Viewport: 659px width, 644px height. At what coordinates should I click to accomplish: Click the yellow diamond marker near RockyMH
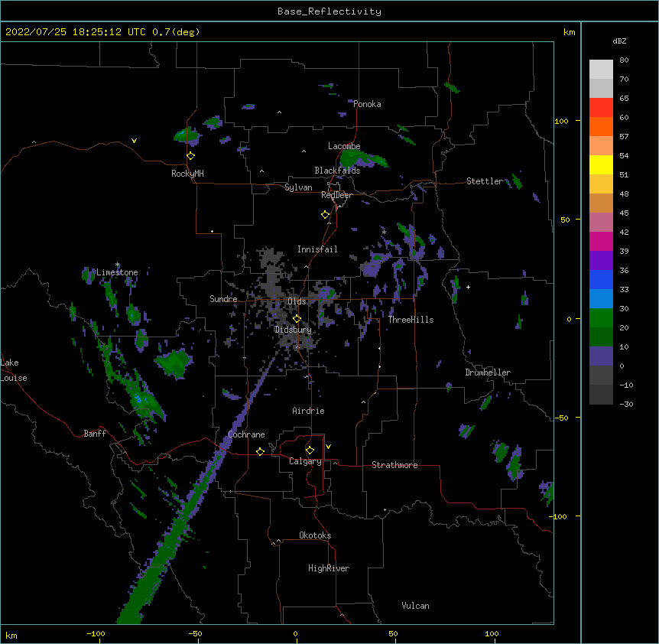click(191, 156)
